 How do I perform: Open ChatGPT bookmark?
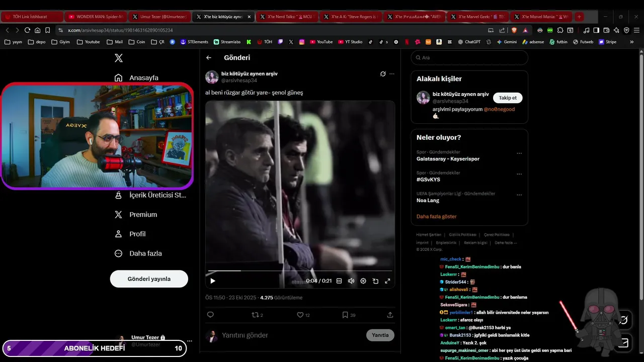(x=469, y=42)
